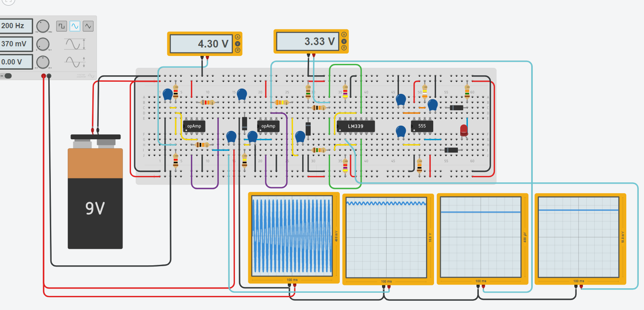The height and width of the screenshot is (310, 644).
Task: Select the blue capacitor beside column 15 top row
Action: coord(242,95)
